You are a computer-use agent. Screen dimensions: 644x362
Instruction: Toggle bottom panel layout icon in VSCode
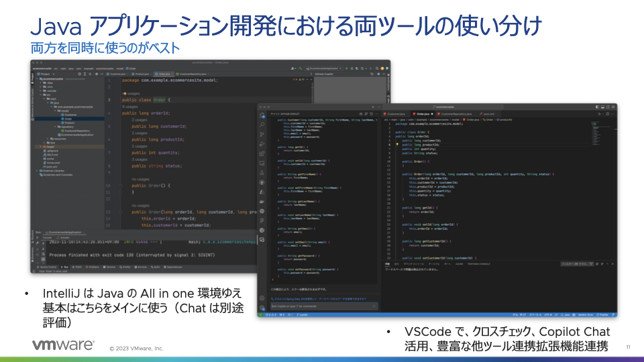click(602, 107)
